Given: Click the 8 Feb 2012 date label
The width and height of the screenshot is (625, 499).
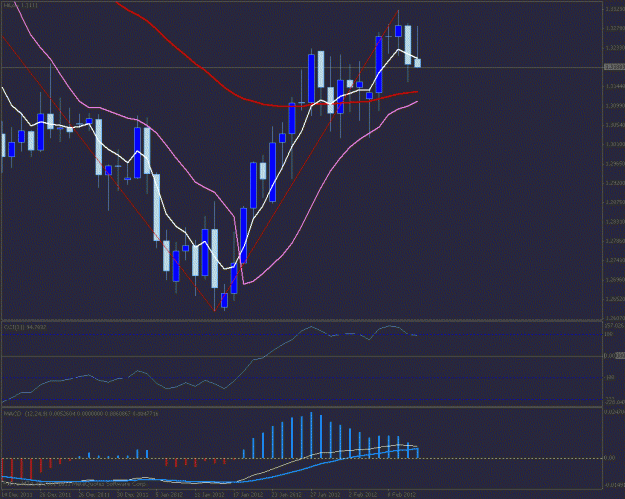Looking at the screenshot, I should coord(402,495).
